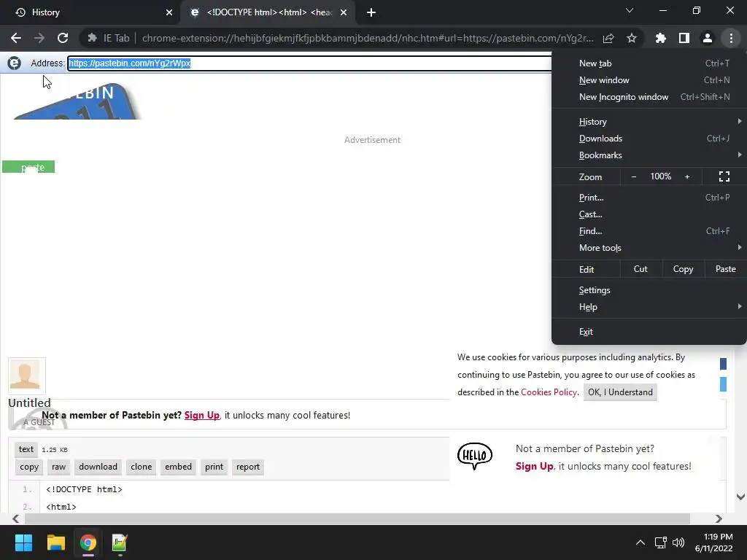Click the three-dot Chrome menu button
Screen dimensions: 747x560
tap(731, 38)
